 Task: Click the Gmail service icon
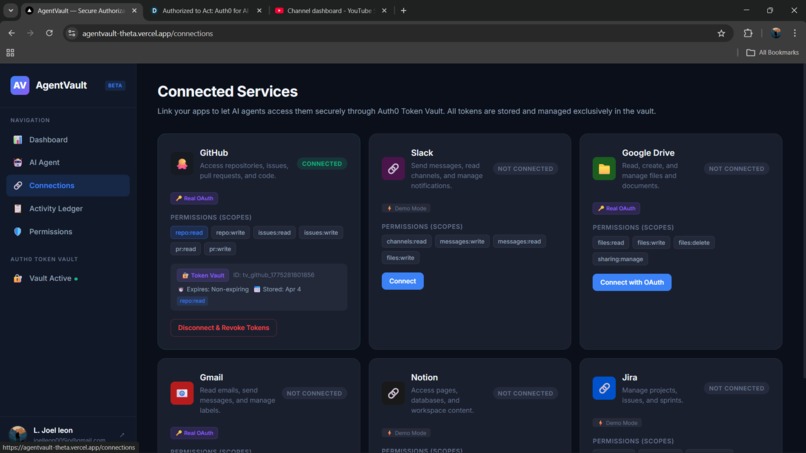(182, 393)
